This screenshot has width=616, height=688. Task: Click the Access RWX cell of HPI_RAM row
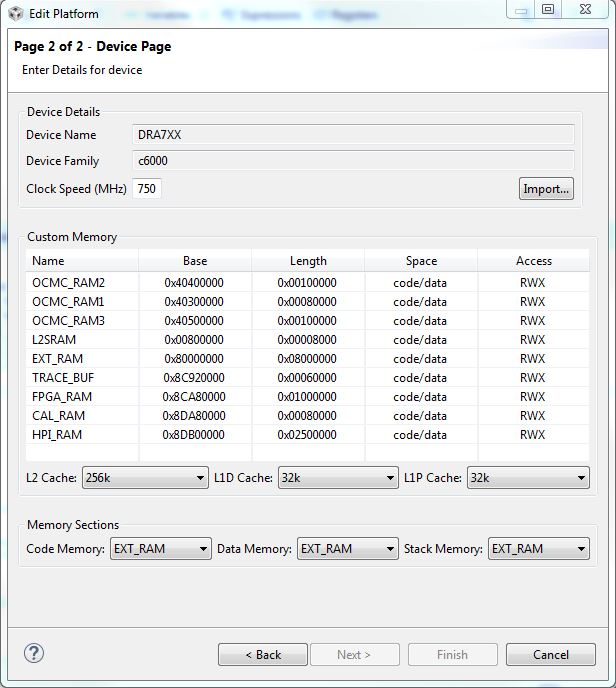pyautogui.click(x=533, y=435)
